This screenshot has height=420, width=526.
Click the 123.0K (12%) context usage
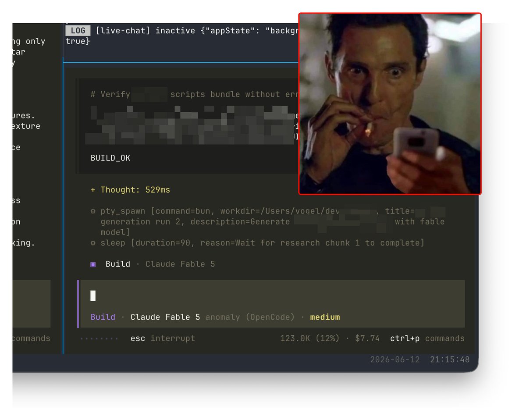[310, 338]
